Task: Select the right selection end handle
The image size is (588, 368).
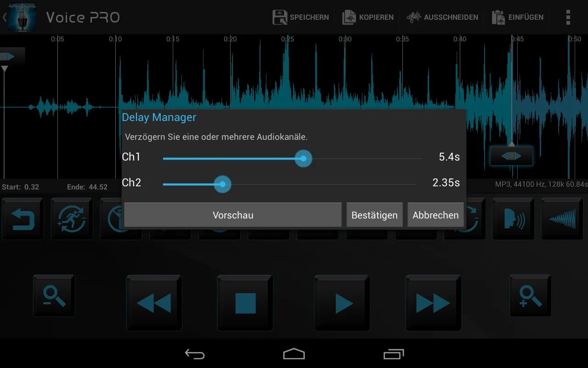Action: (511, 156)
